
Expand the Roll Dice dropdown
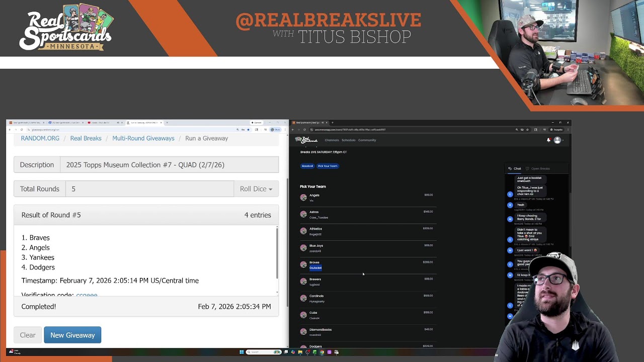click(256, 189)
